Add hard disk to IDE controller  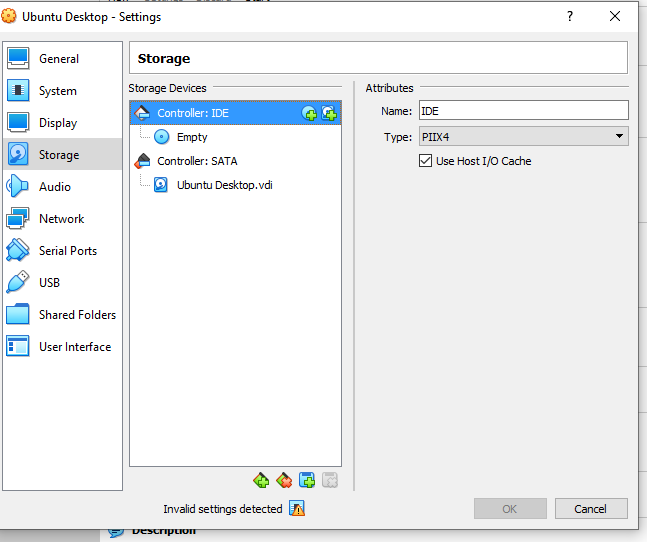(x=329, y=113)
